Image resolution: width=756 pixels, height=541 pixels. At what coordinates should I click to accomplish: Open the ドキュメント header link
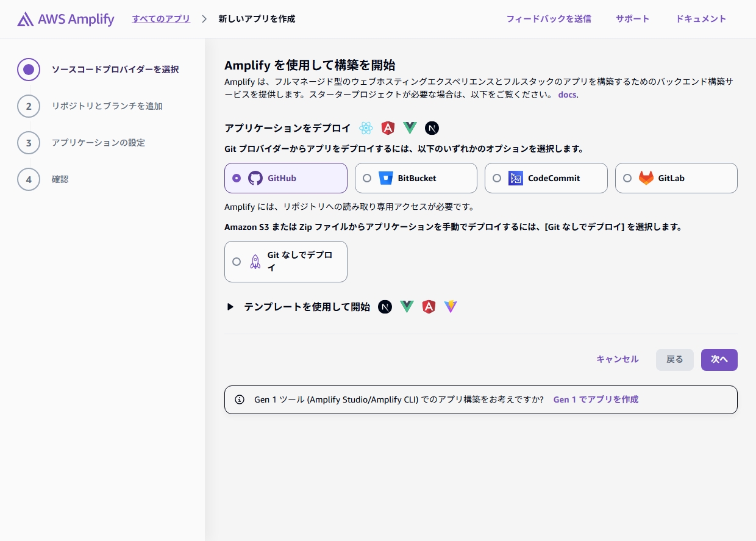point(701,19)
